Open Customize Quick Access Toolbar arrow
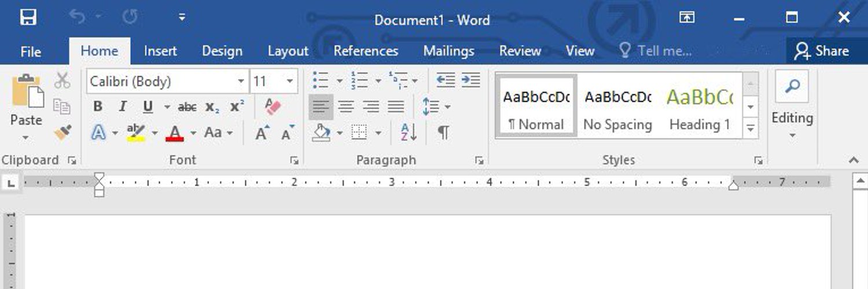 (x=182, y=18)
